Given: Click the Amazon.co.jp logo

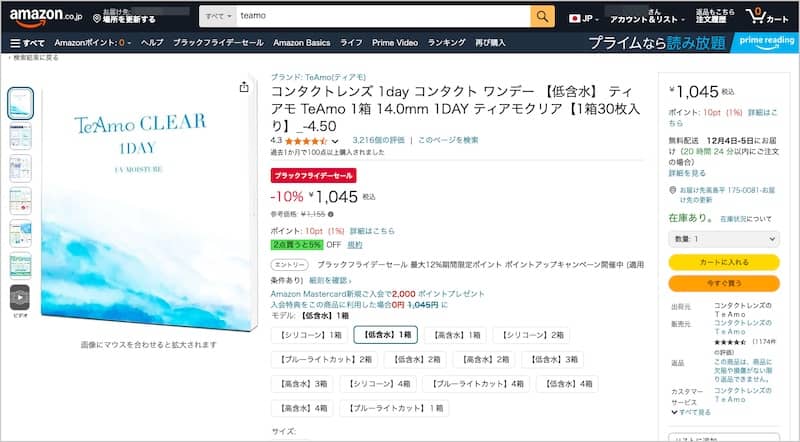Looking at the screenshot, I should click(45, 17).
